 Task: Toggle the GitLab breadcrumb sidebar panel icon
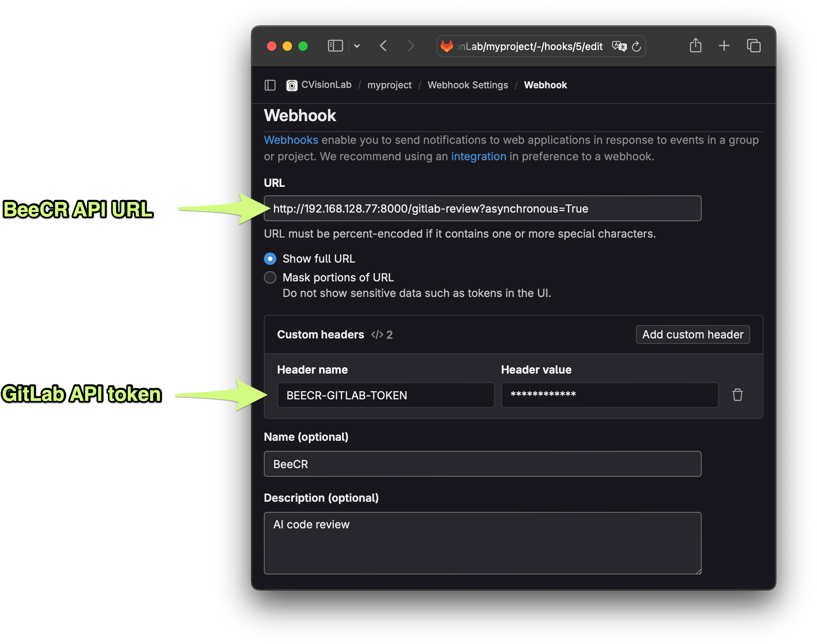coord(270,85)
